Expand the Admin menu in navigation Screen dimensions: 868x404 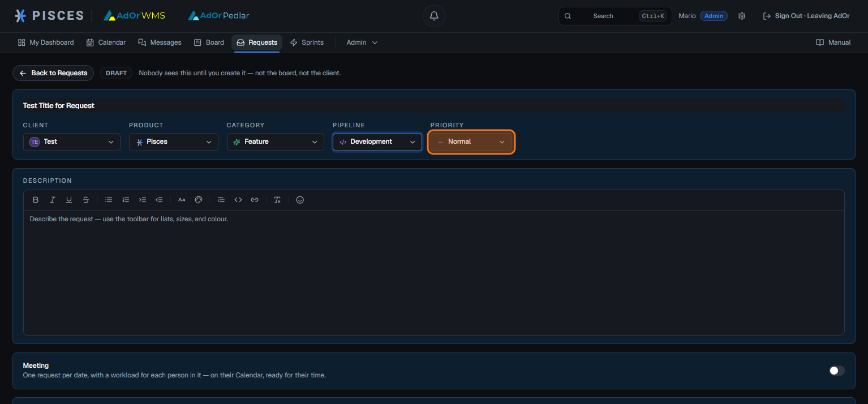pos(362,42)
